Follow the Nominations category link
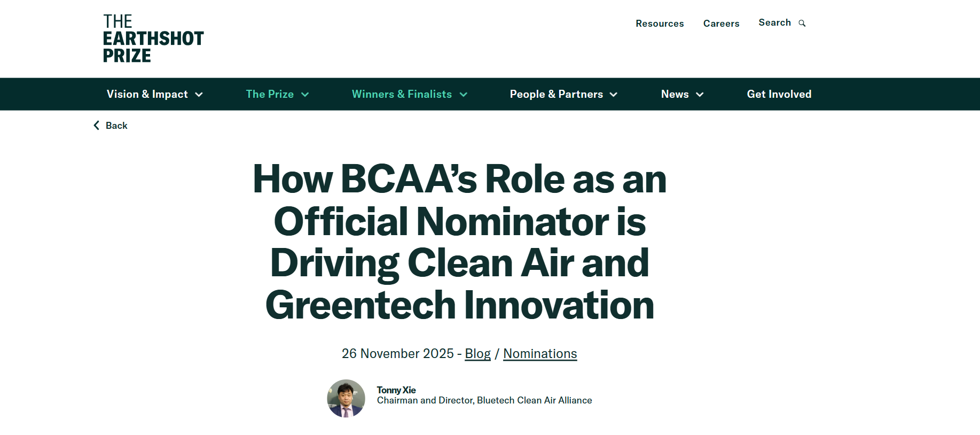Screen dimensions: 980x435 click(x=540, y=354)
